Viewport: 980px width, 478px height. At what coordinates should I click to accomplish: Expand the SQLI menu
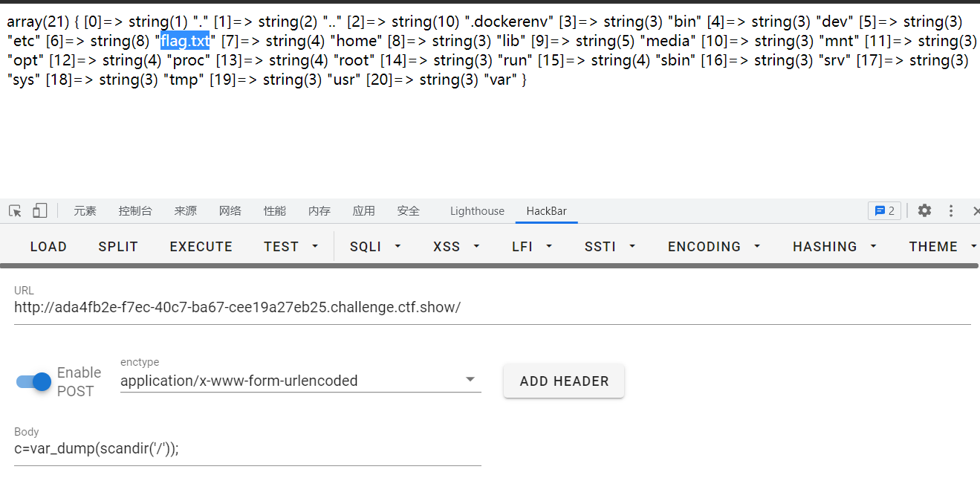(375, 247)
